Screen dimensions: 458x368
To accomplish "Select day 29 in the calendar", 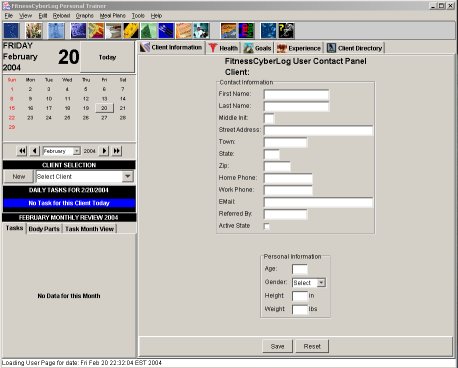I will point(12,127).
